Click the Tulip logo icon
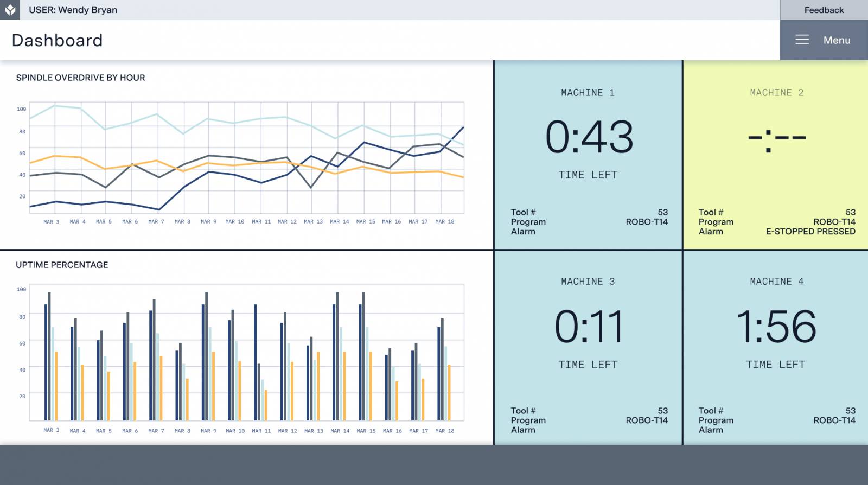 coord(10,10)
